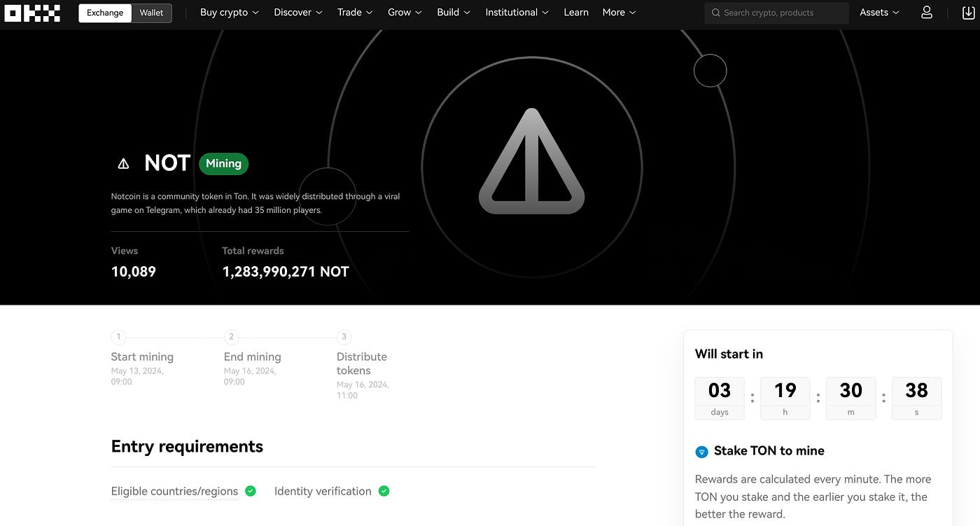This screenshot has height=526, width=980.
Task: Open the Learn menu item
Action: click(x=575, y=12)
